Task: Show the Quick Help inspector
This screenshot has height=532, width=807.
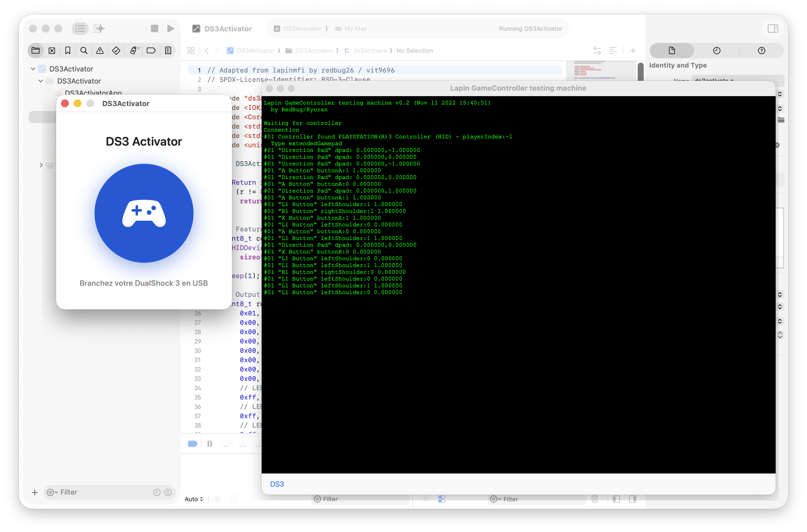Action: [761, 51]
